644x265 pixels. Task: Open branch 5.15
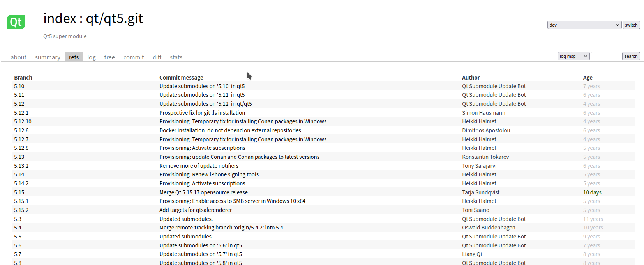pos(19,192)
